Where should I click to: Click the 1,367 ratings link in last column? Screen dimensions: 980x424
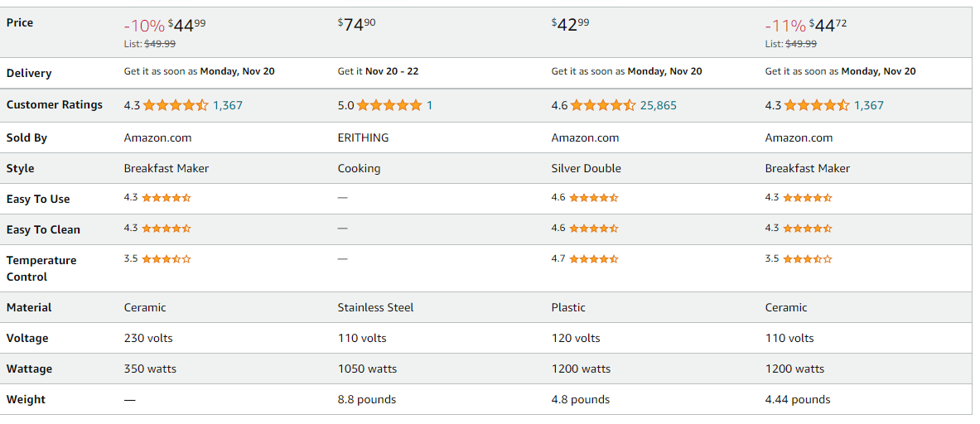tap(869, 105)
